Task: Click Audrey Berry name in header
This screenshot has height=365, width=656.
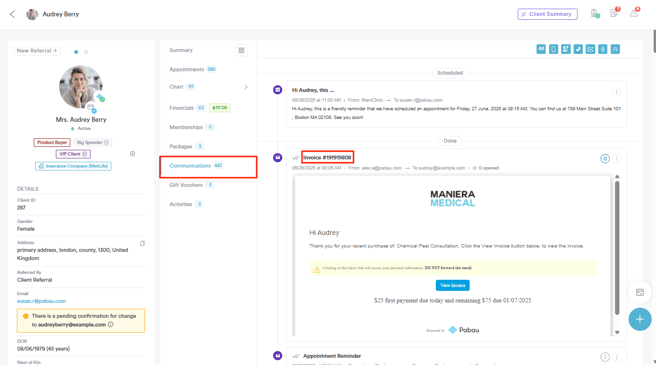Action: [x=61, y=14]
